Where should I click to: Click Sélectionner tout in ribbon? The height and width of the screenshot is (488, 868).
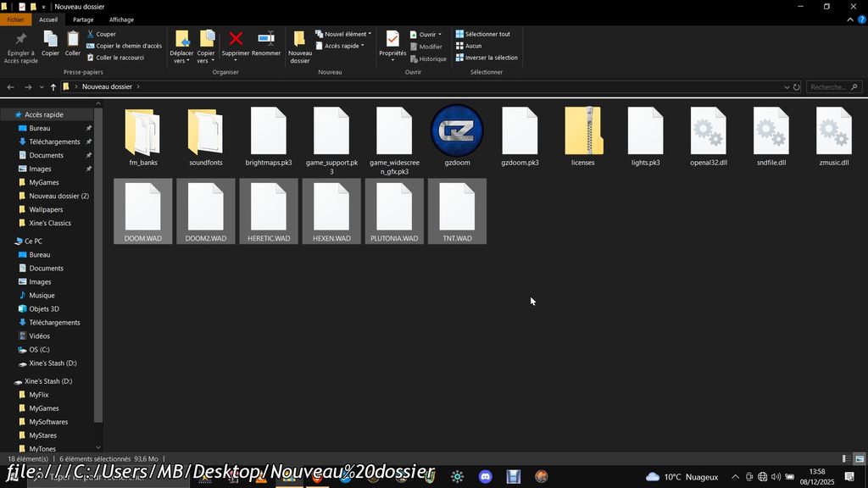coord(487,35)
